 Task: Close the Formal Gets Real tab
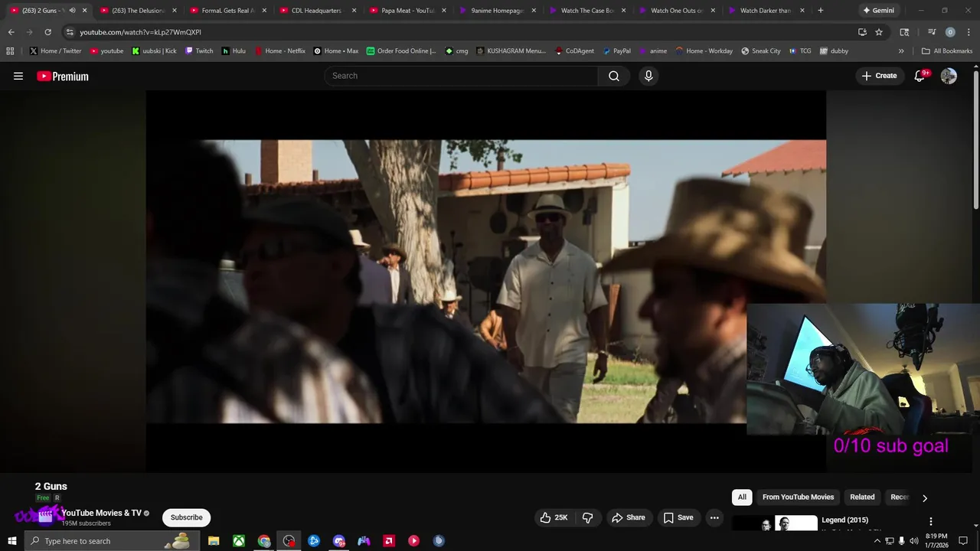pos(263,11)
